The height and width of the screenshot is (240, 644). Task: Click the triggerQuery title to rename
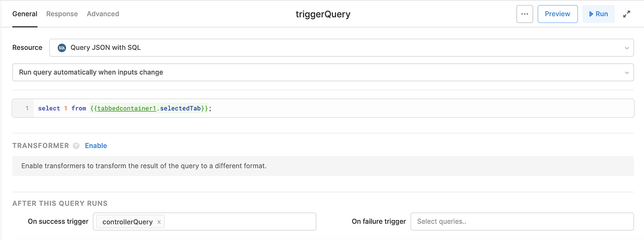pos(323,14)
